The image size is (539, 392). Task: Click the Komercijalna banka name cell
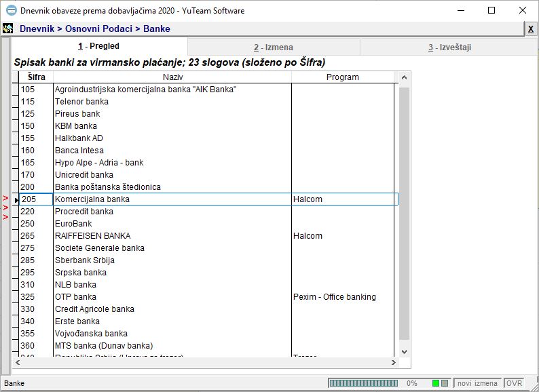point(172,199)
